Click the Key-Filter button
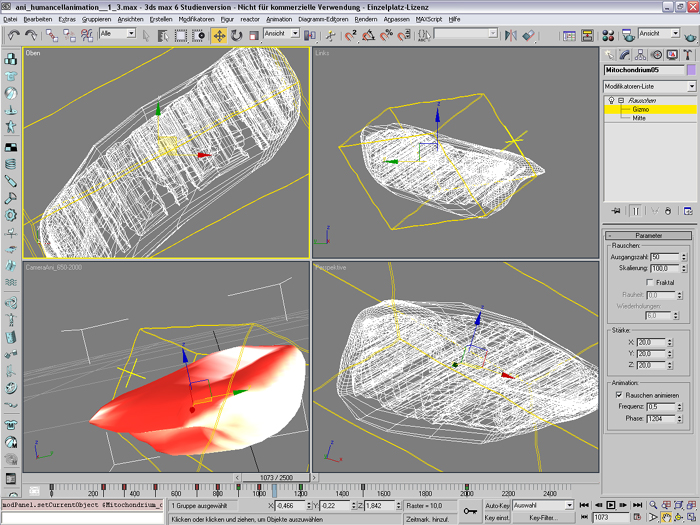Viewport: 700px width, 525px height. pos(543,518)
